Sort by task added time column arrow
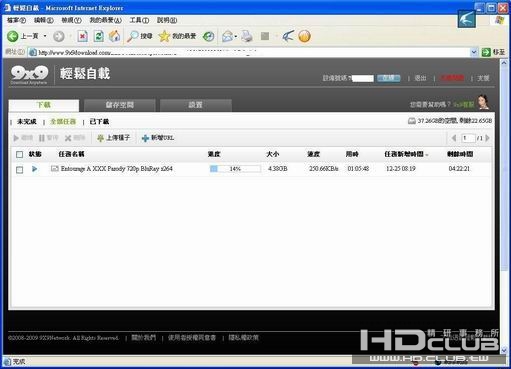Image resolution: width=511 pixels, height=369 pixels. click(427, 155)
